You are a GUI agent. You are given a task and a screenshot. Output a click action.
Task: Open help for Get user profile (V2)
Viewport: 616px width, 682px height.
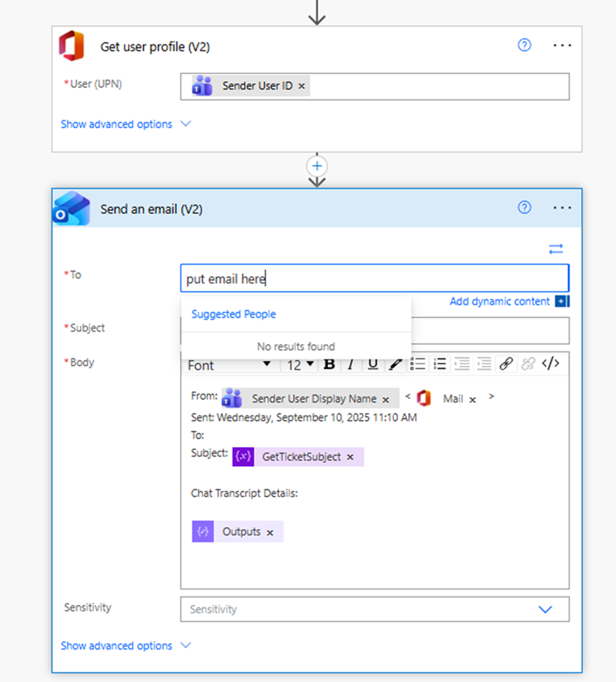pos(524,45)
